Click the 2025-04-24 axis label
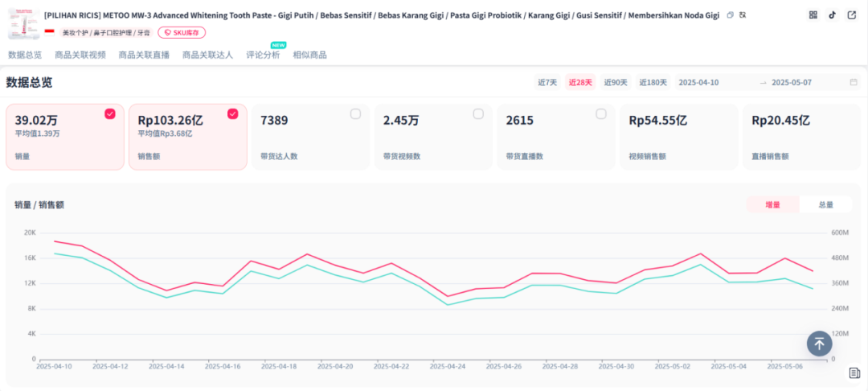 coord(448,367)
